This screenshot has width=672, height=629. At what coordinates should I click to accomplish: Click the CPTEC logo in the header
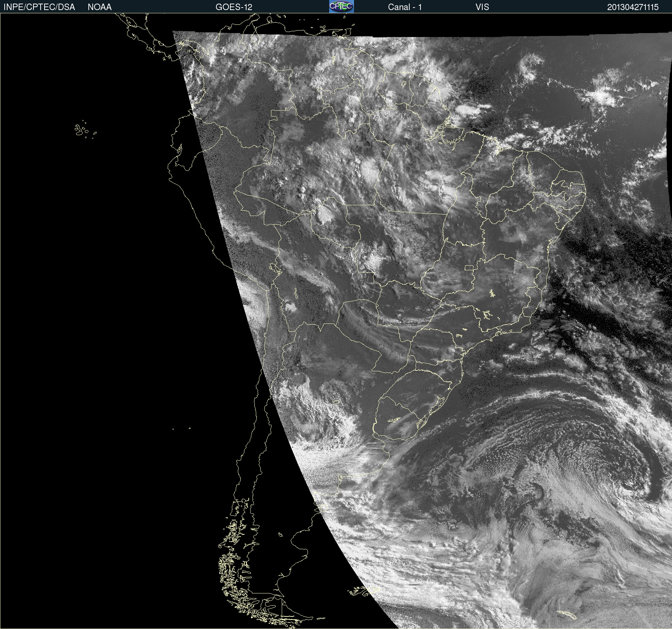click(341, 6)
